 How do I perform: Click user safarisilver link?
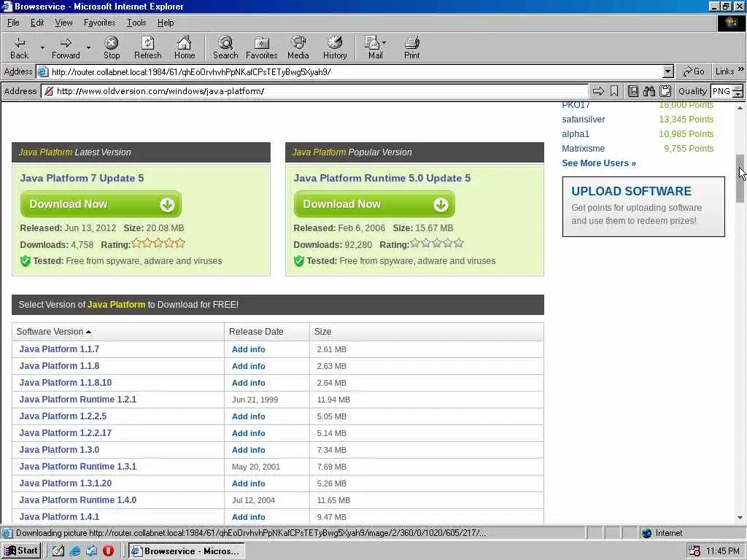pos(583,120)
